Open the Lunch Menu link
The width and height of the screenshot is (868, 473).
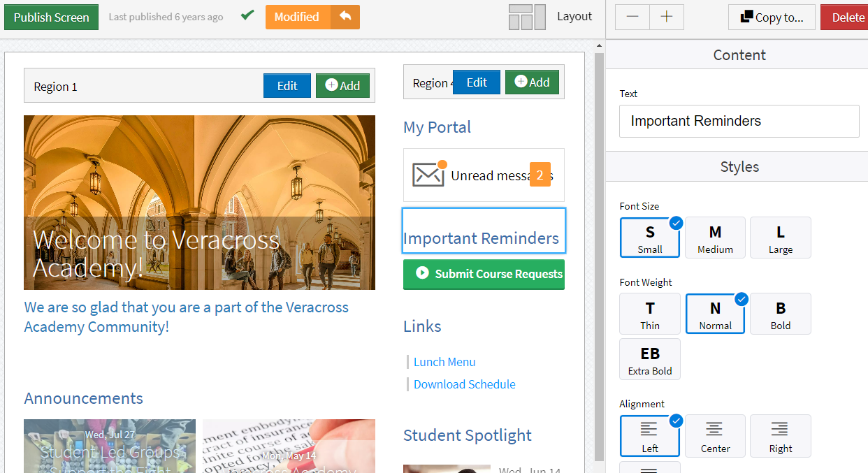pyautogui.click(x=444, y=362)
